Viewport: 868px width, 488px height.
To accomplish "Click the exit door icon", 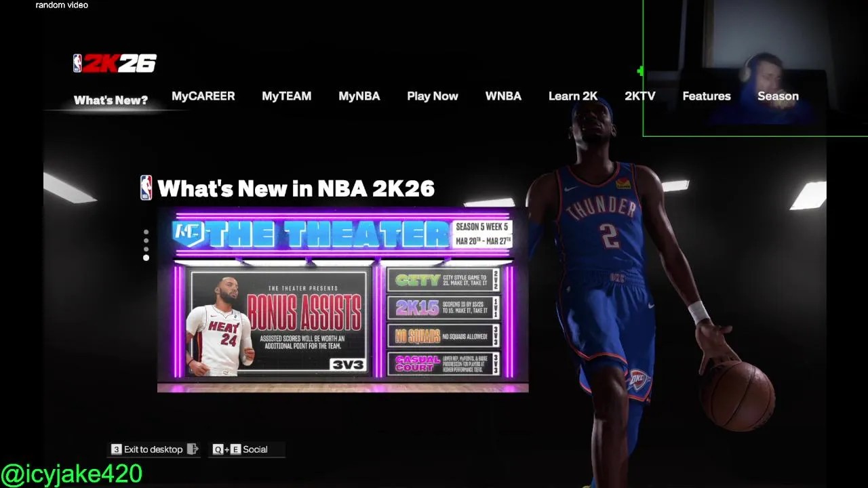I will pyautogui.click(x=193, y=449).
